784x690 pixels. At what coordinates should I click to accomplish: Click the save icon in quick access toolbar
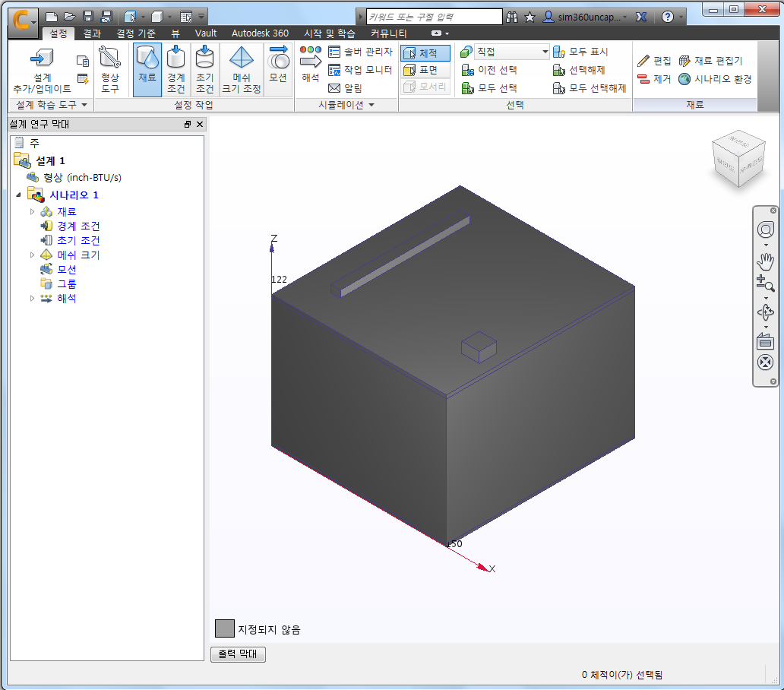[88, 17]
